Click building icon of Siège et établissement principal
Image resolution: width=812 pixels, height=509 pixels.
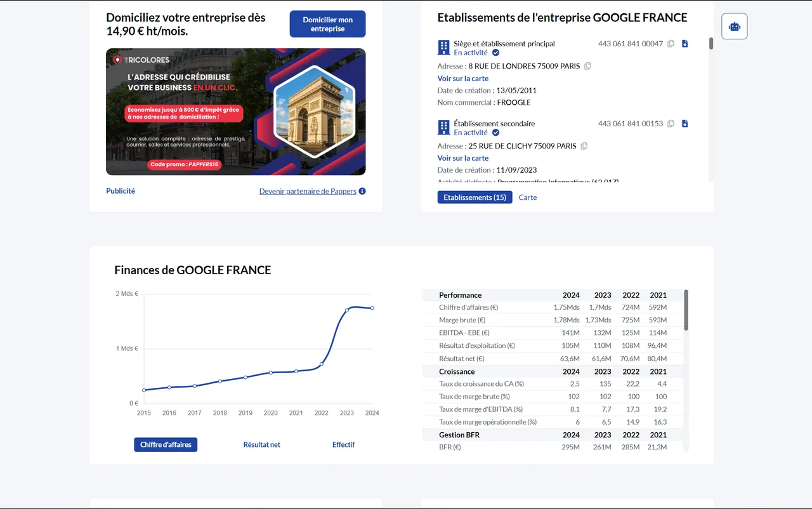(x=443, y=48)
